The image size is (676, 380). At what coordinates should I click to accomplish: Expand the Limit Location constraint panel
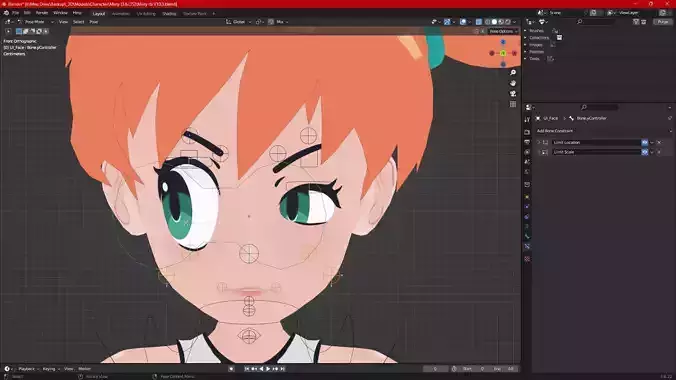point(538,142)
